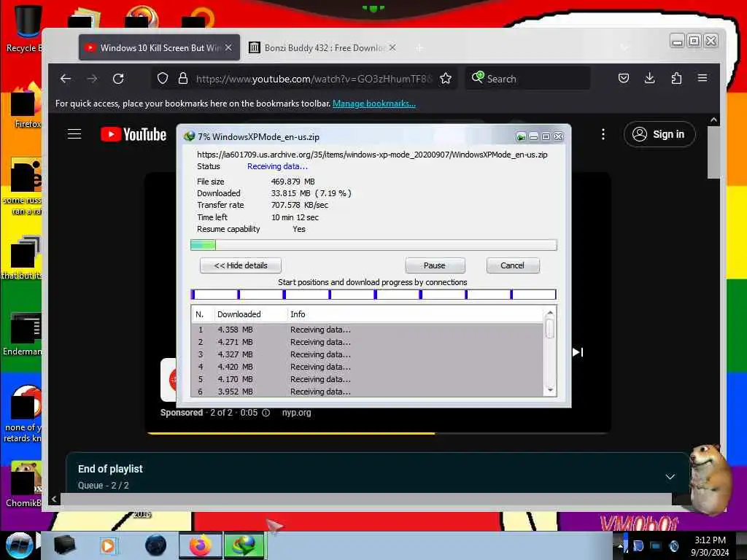747x560 pixels.
Task: Click Hide details in download dialog
Action: point(241,265)
